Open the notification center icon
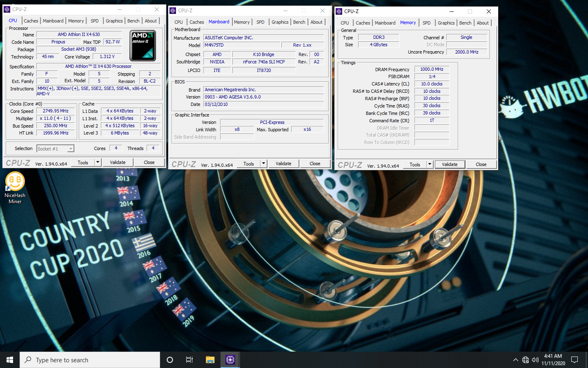 [x=575, y=360]
